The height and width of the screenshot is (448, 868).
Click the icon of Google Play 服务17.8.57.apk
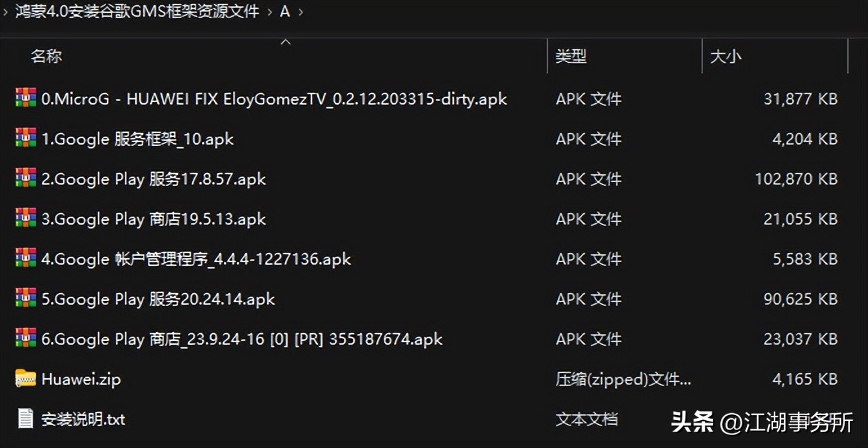click(26, 178)
